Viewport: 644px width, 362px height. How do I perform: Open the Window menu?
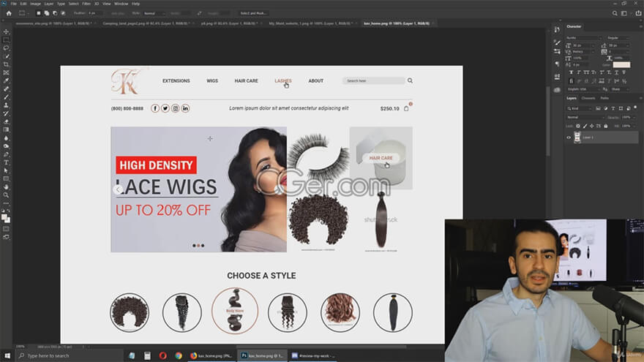point(121,4)
